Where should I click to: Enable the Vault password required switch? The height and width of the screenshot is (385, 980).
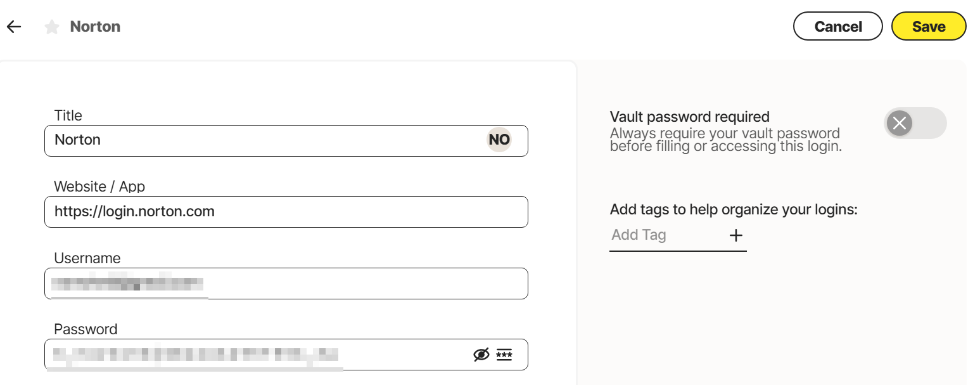(915, 123)
